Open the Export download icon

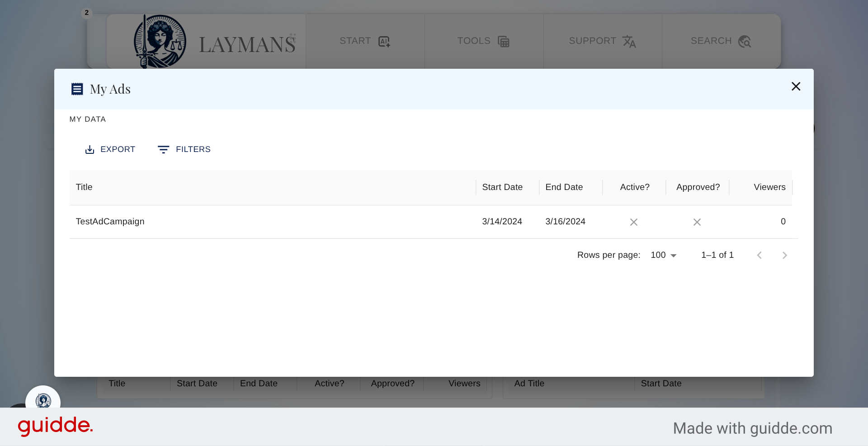click(90, 149)
